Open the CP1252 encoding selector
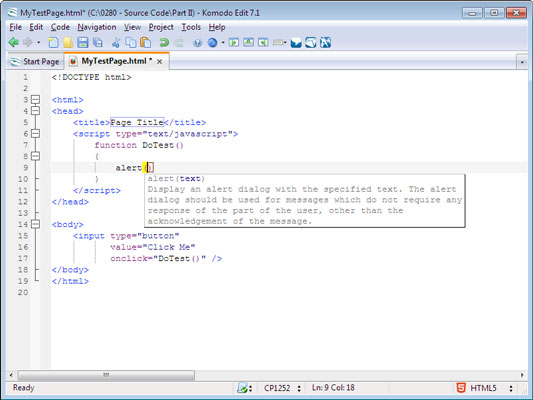Screen dimensions: 533x400 pos(282,388)
